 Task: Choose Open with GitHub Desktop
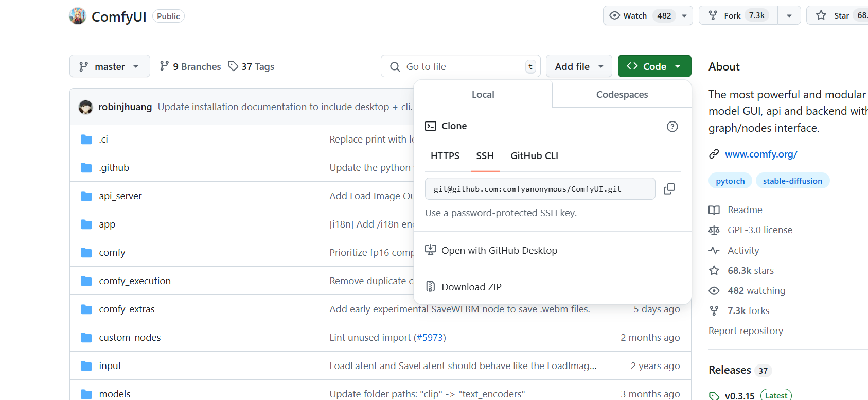[x=499, y=251]
